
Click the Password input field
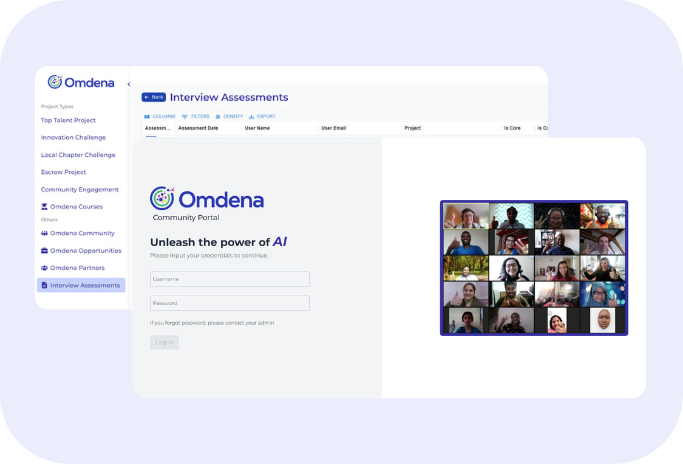[x=230, y=303]
